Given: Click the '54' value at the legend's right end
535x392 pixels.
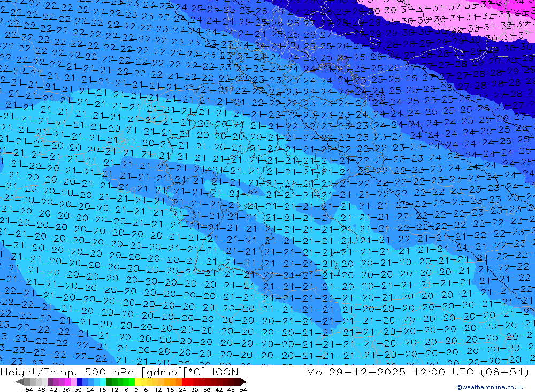Looking at the screenshot, I should (x=243, y=390).
